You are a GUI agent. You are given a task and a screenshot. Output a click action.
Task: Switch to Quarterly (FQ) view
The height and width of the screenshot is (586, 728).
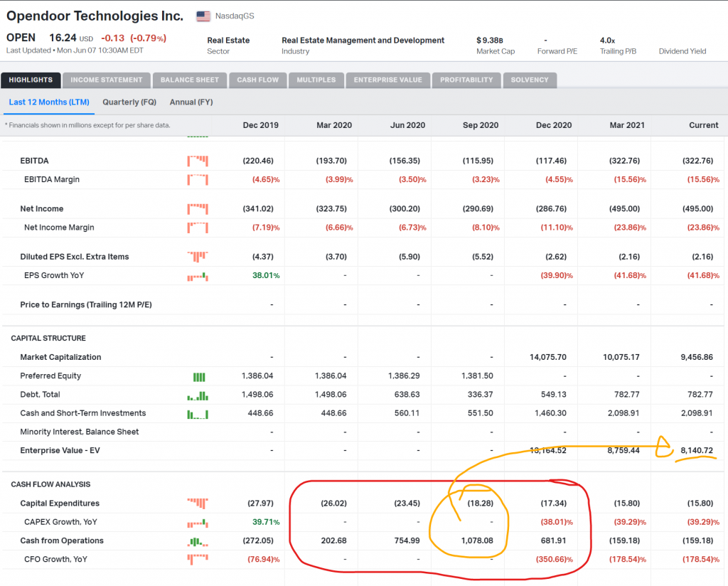(x=129, y=102)
